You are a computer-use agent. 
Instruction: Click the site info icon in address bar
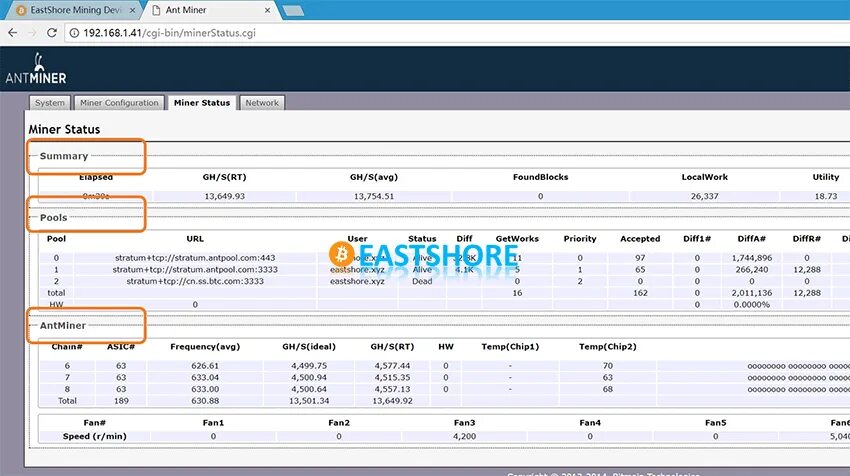pos(74,33)
